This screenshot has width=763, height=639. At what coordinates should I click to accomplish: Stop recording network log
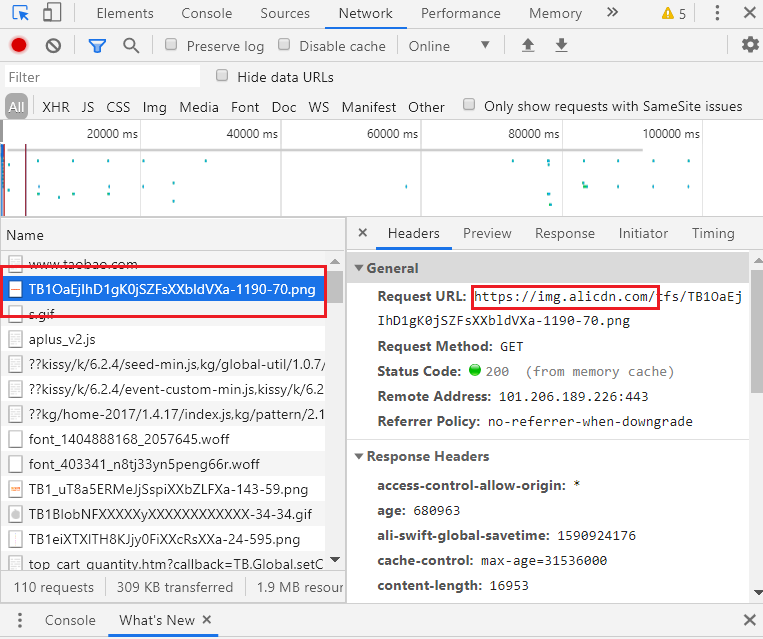[19, 46]
